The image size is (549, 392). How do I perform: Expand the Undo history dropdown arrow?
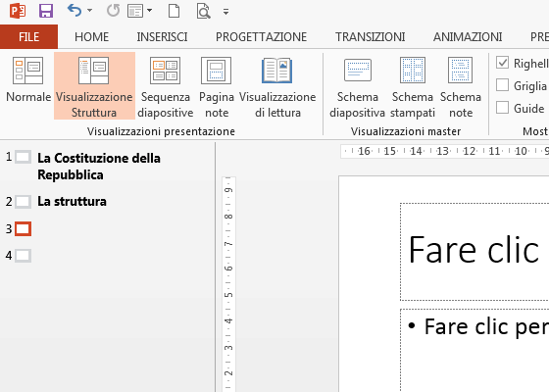89,11
